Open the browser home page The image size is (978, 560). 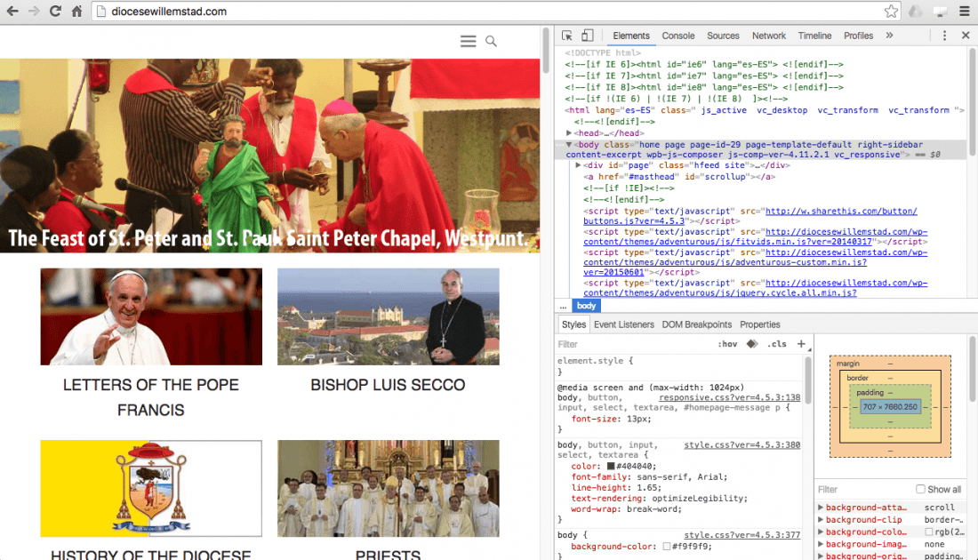coord(76,12)
